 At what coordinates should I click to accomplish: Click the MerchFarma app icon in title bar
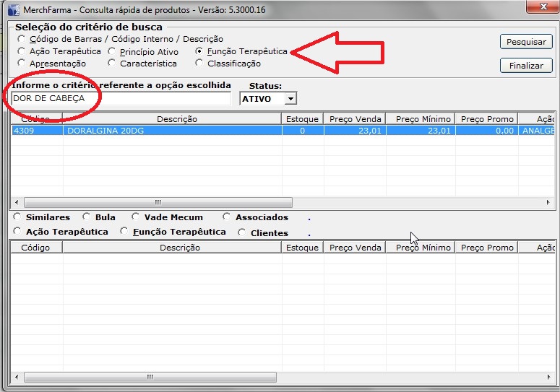click(x=12, y=9)
